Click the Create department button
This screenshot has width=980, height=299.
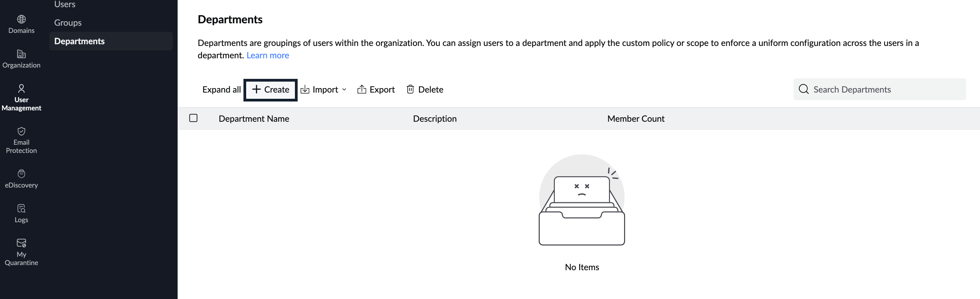click(x=271, y=90)
